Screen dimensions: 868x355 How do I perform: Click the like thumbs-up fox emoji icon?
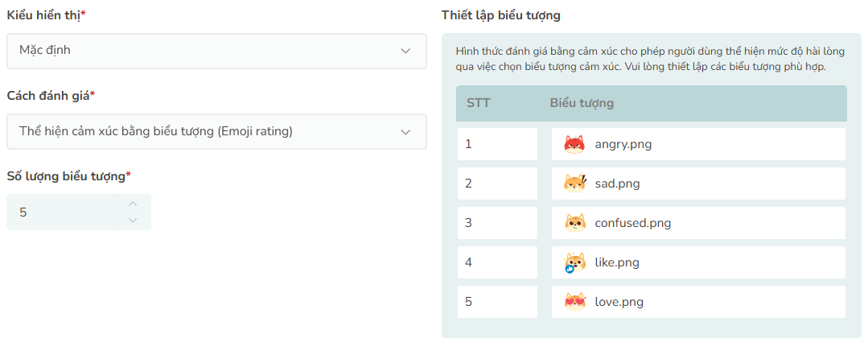click(574, 262)
